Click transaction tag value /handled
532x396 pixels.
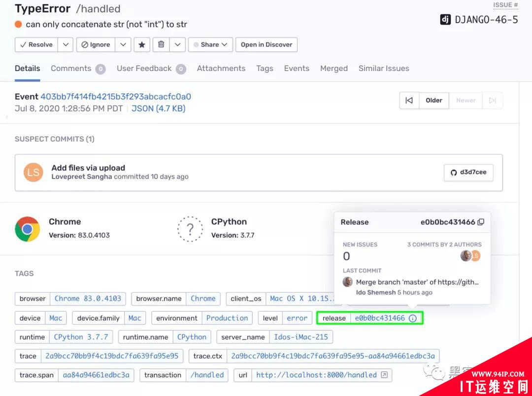(x=207, y=375)
